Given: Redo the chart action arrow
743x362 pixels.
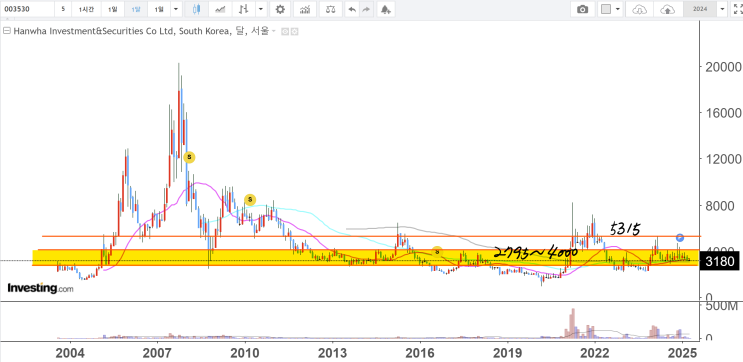Looking at the screenshot, I should click(366, 9).
